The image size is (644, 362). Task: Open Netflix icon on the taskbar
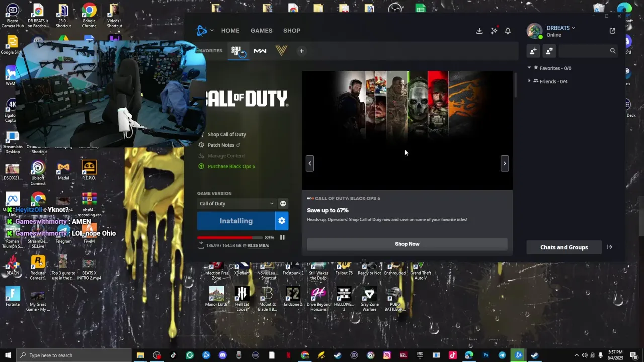(x=288, y=355)
